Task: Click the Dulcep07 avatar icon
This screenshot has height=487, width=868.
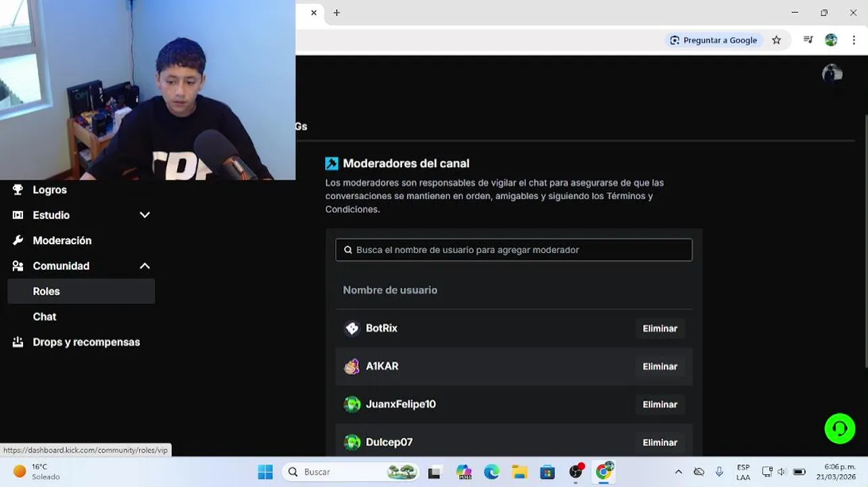Action: (352, 442)
